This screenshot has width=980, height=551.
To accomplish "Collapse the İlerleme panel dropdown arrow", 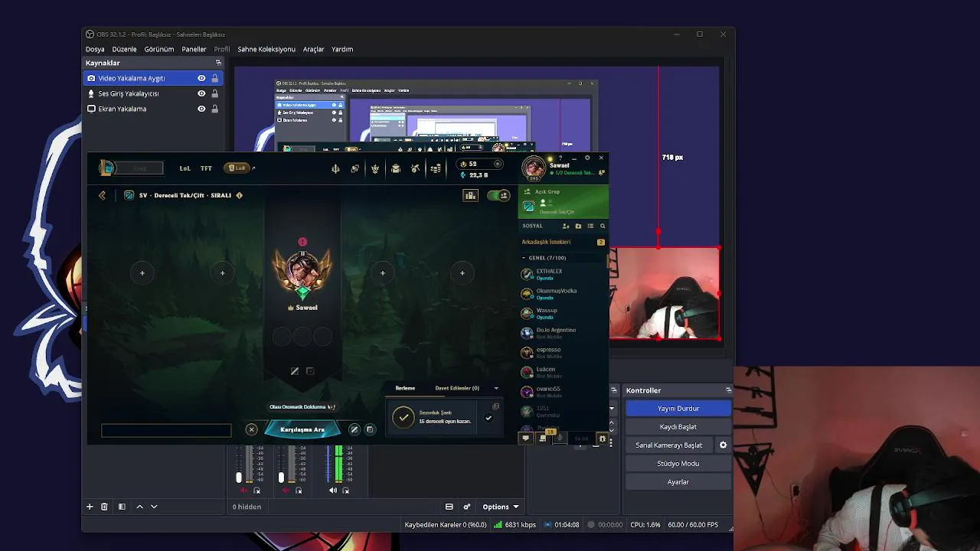I will [x=496, y=388].
